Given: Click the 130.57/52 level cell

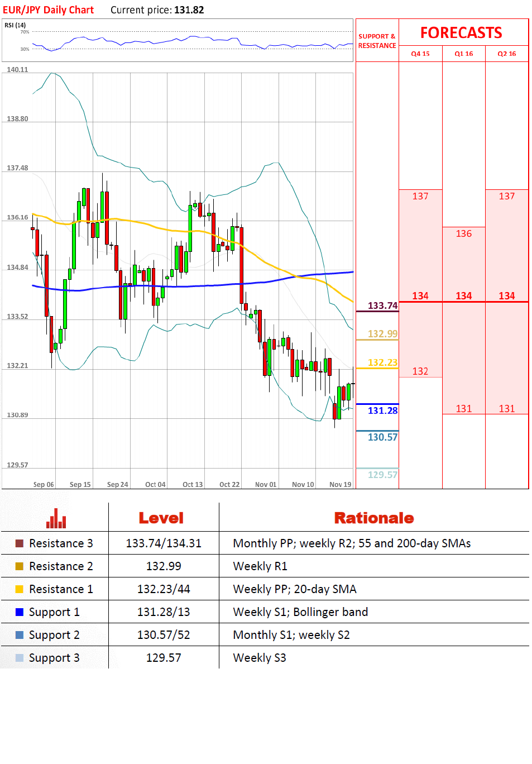Looking at the screenshot, I should tap(164, 635).
